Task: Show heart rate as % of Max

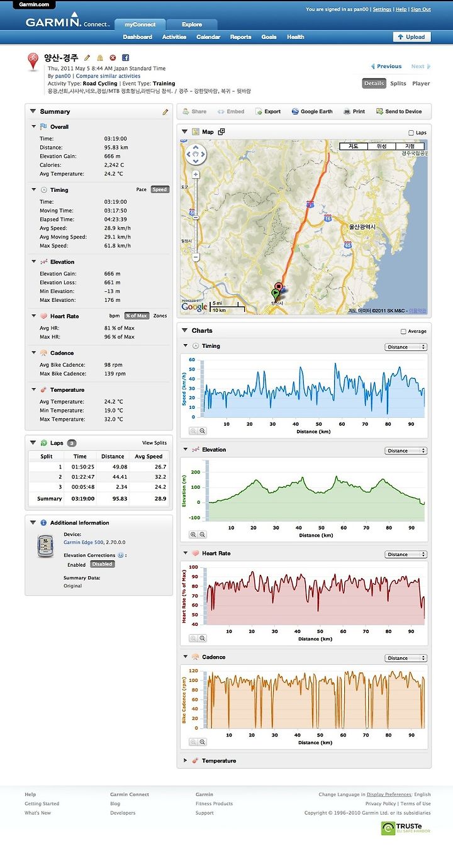Action: pos(137,316)
